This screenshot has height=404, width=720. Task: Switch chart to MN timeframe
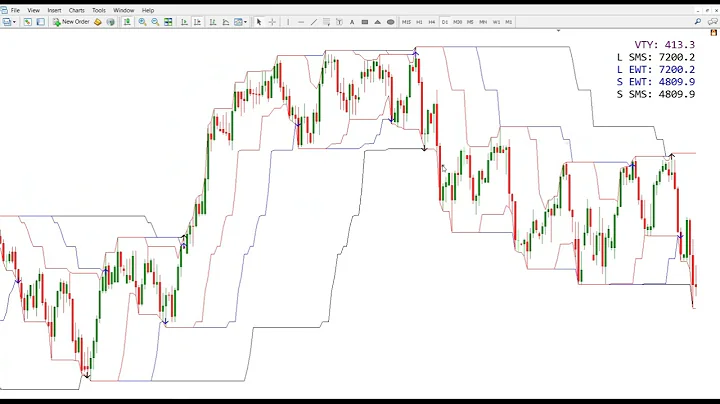click(483, 22)
